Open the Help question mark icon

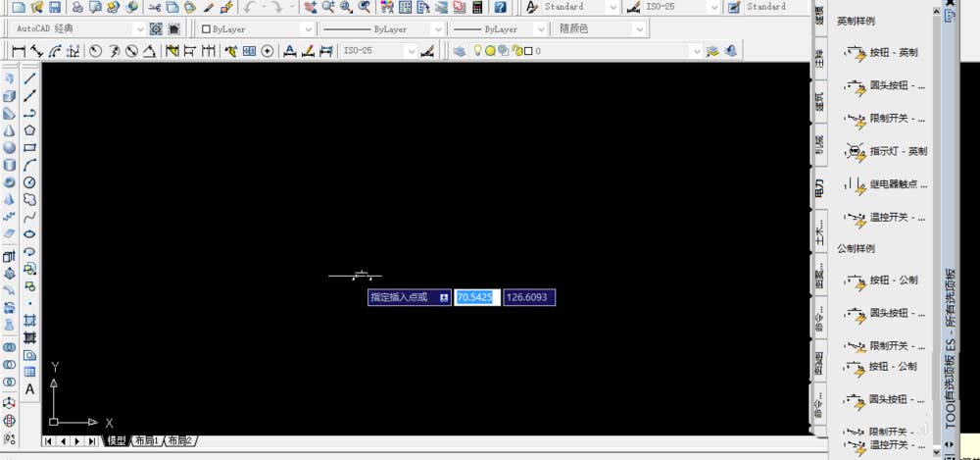coord(500,7)
